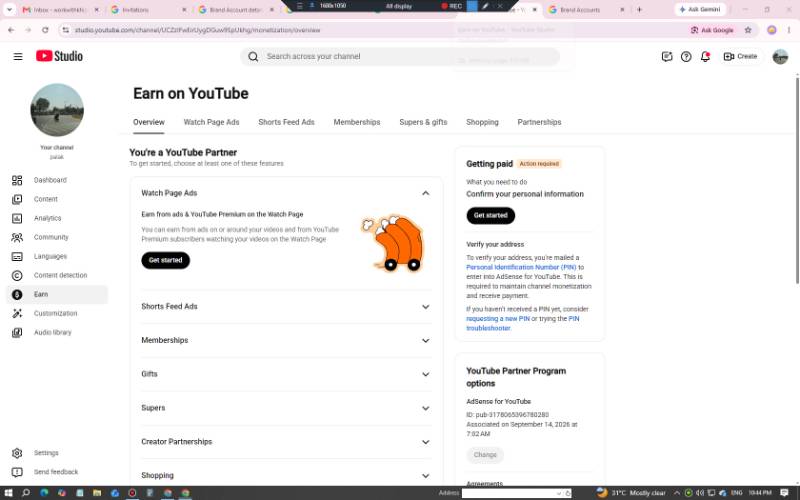Reload the page with the refresh icon

tap(45, 30)
